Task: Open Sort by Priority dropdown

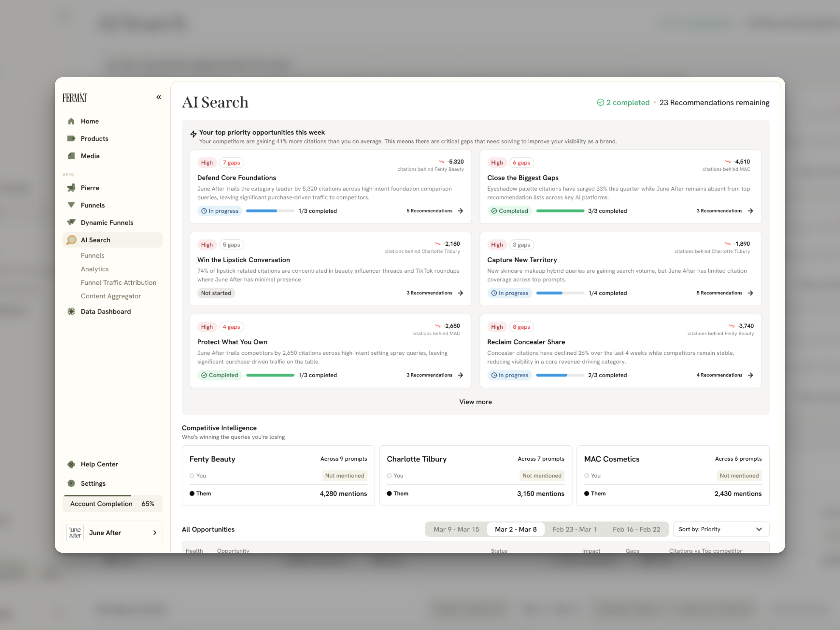Action: click(x=721, y=529)
